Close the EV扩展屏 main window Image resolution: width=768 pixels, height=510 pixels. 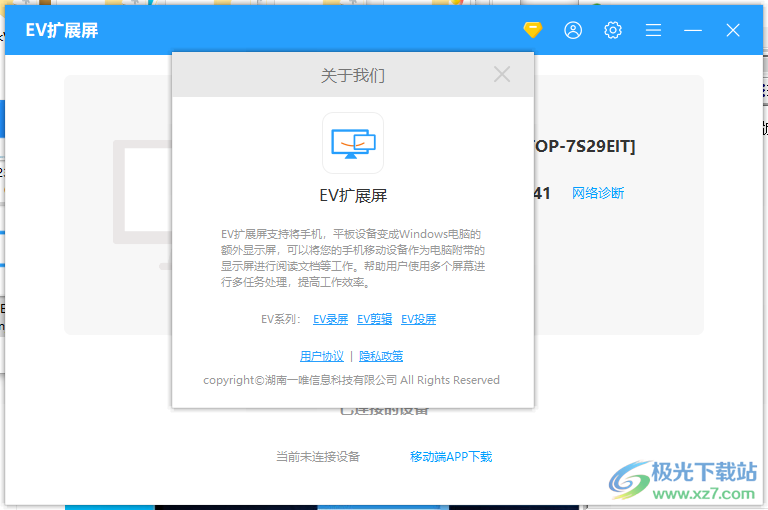click(733, 30)
